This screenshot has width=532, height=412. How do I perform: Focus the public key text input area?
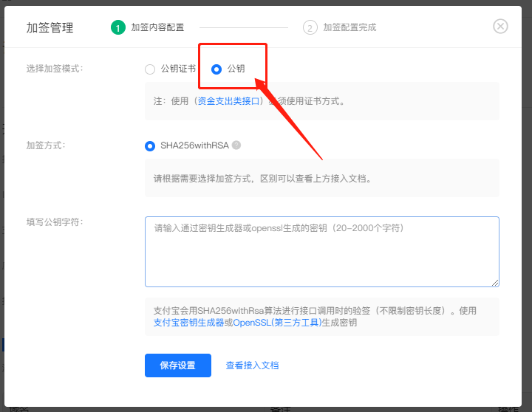(x=321, y=251)
